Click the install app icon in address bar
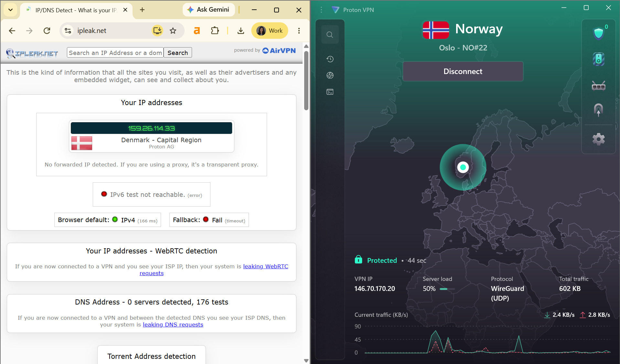 157,31
